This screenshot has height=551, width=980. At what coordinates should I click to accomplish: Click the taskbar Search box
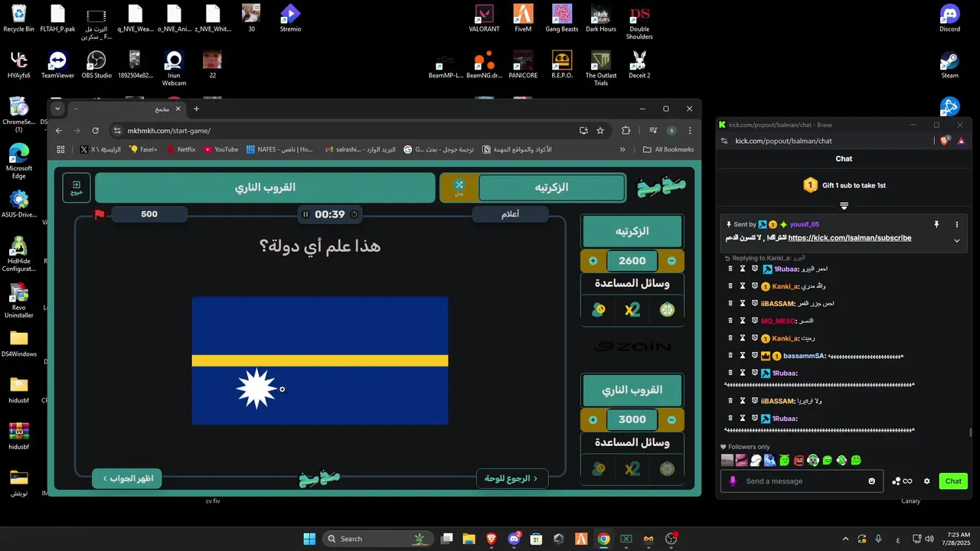click(x=377, y=539)
